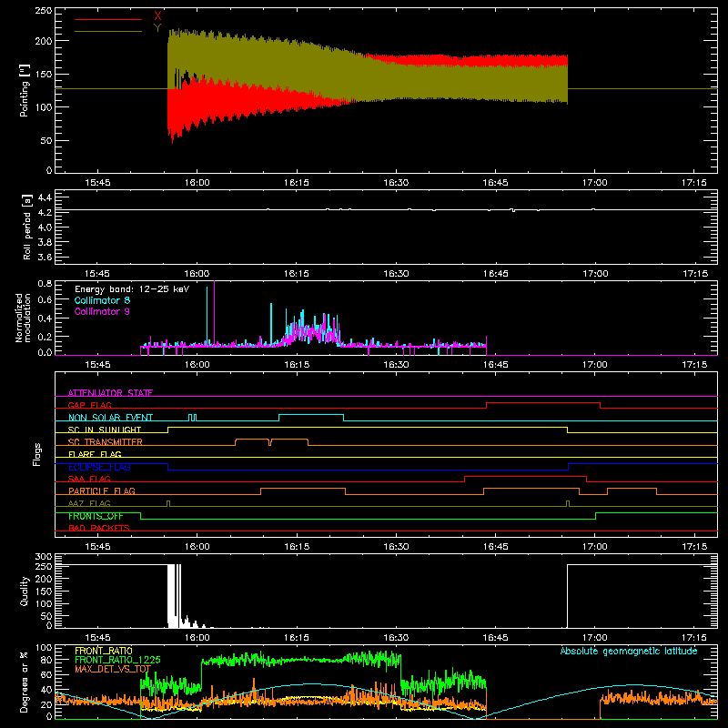728x728 pixels.
Task: Click the SAA_FLAG label
Action: (x=89, y=480)
